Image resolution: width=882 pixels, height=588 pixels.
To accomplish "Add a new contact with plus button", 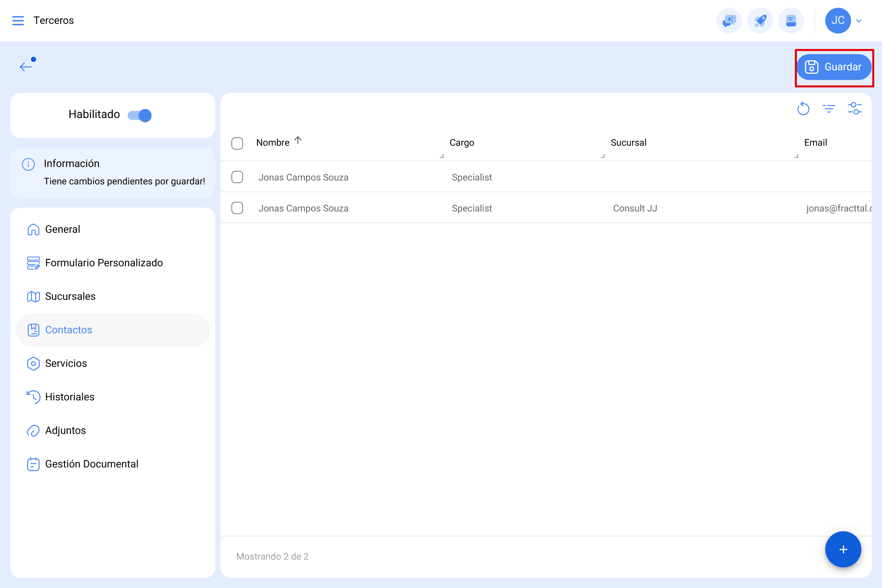I will tap(843, 549).
